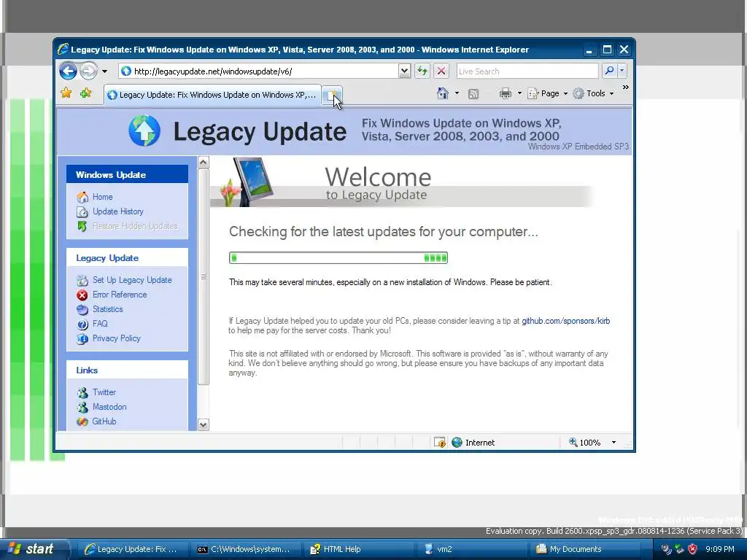Click Restore Hidden Updates link
The image size is (747, 560).
point(135,226)
